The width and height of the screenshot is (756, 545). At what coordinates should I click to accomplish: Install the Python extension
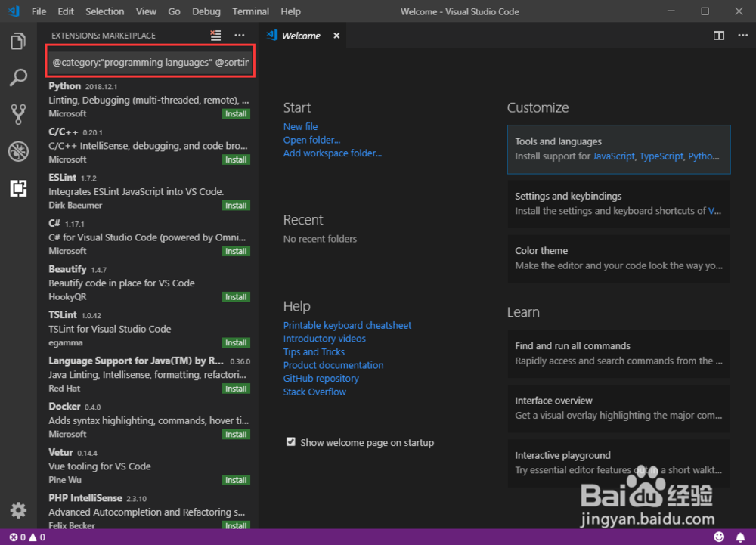236,113
